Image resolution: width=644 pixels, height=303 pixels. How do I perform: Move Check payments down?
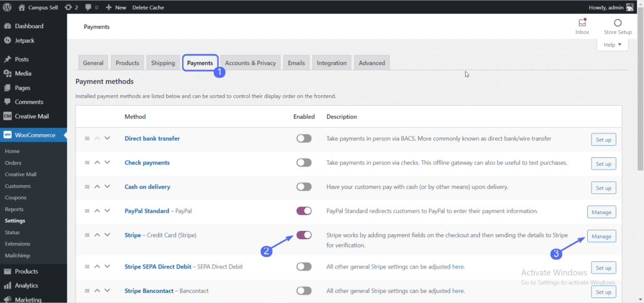[x=107, y=162]
